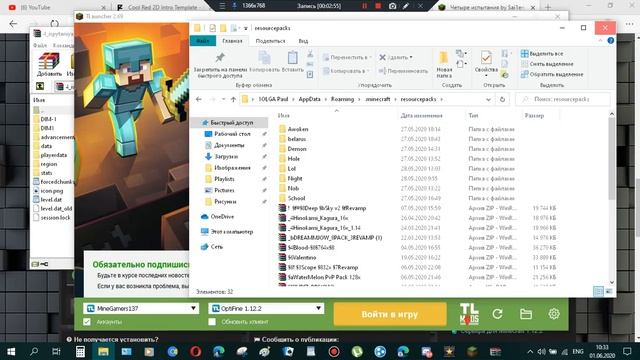The image size is (640, 360).
Task: Click Paste icon in Explorer ribbon
Action: [292, 58]
